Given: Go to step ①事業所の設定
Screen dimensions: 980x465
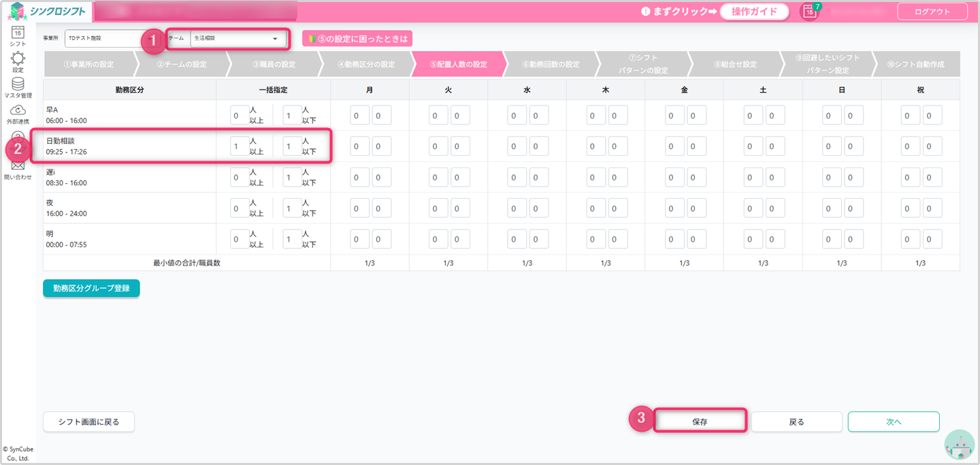Looking at the screenshot, I should 88,65.
